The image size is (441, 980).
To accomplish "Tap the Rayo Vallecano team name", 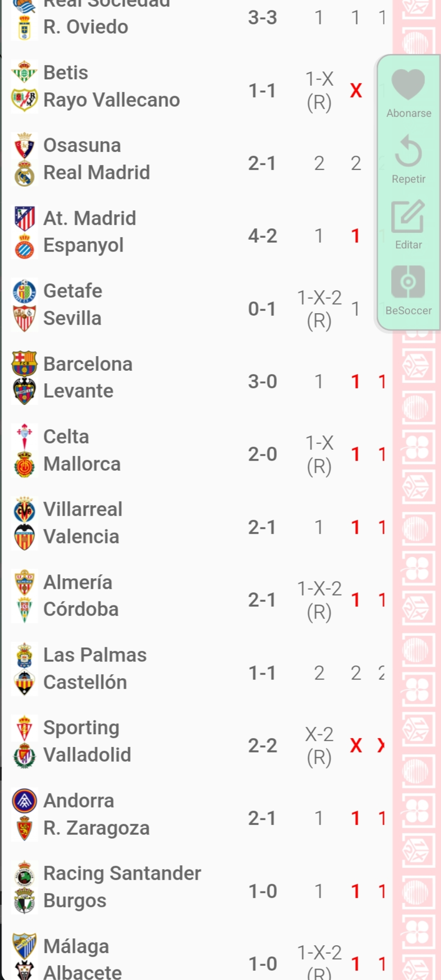I will (x=111, y=100).
